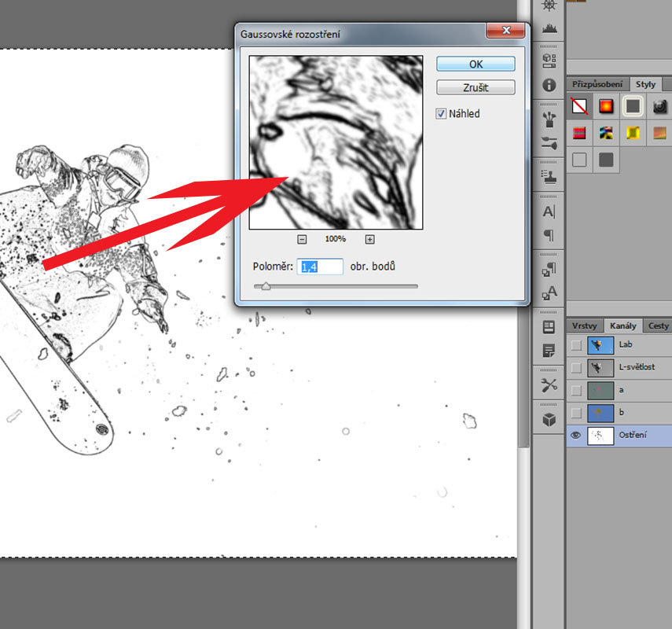The image size is (672, 629).
Task: Switch to the Cesty tab
Action: coord(658,326)
